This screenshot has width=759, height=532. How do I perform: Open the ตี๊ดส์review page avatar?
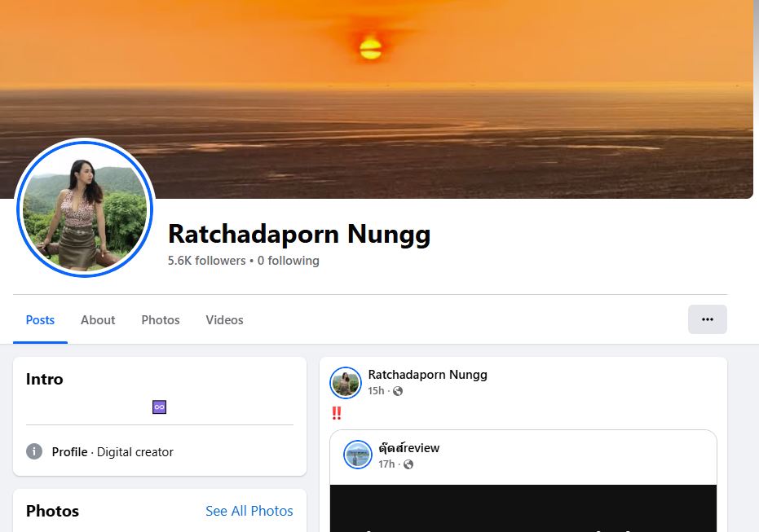tap(358, 455)
